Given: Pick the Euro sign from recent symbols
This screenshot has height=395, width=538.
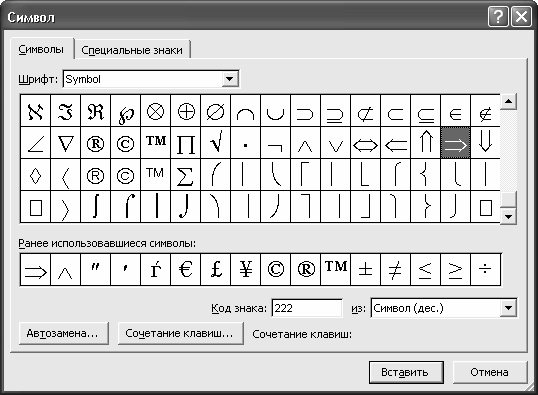Looking at the screenshot, I should coord(185,269).
